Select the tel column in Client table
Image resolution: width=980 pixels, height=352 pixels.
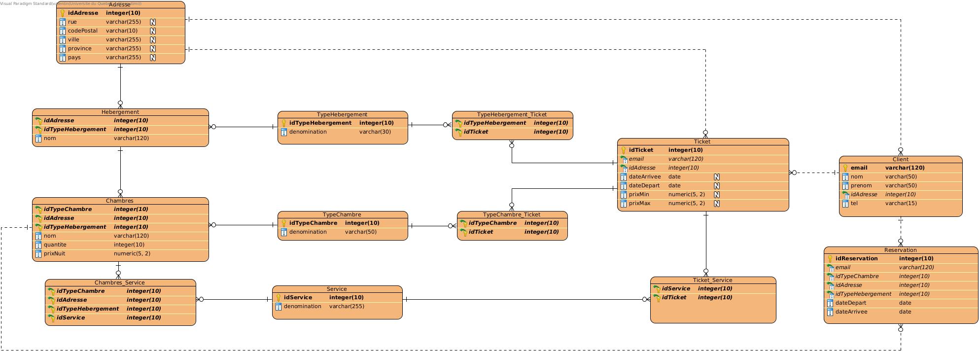click(x=854, y=204)
